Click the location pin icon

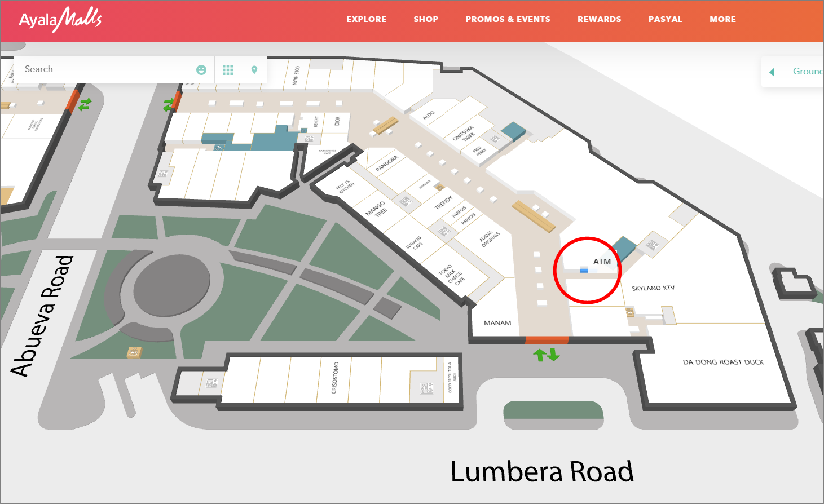(254, 70)
